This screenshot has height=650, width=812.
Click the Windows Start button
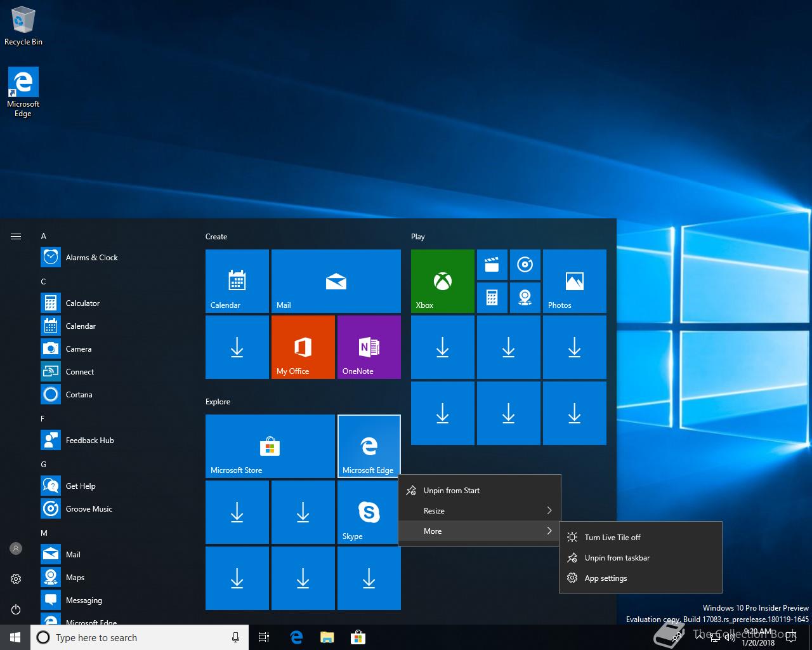pyautogui.click(x=15, y=637)
